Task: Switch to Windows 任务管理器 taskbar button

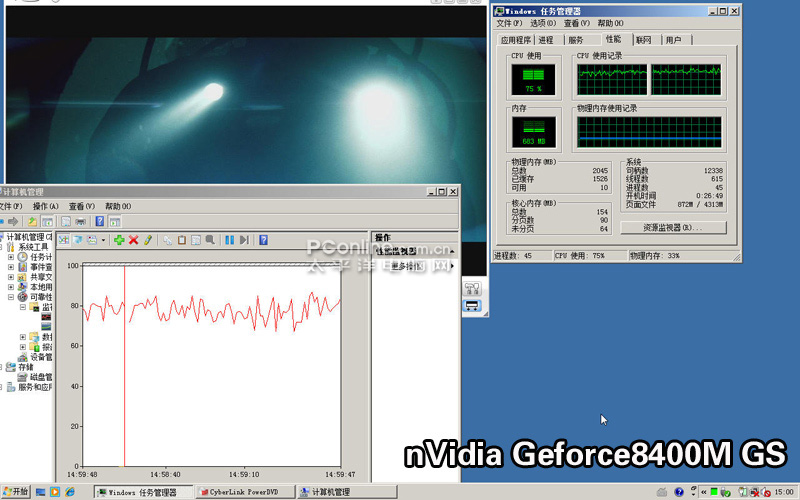Action: tap(144, 492)
